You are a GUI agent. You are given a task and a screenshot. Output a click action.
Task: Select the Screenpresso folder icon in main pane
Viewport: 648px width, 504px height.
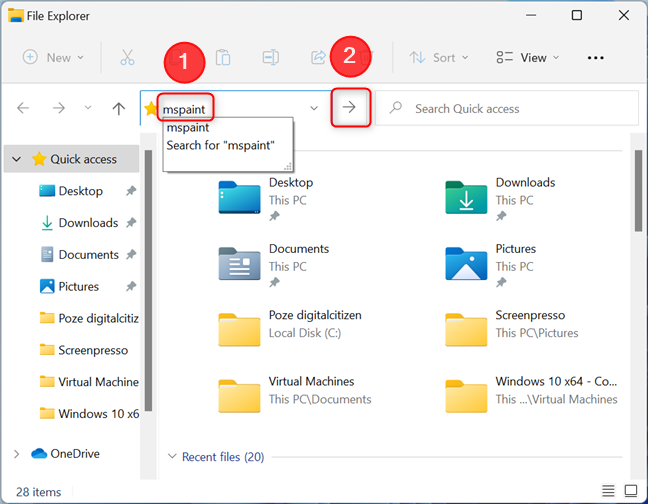(x=466, y=330)
